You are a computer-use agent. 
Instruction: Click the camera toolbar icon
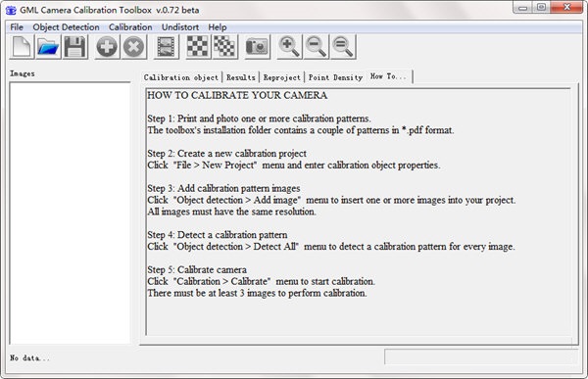coord(257,47)
